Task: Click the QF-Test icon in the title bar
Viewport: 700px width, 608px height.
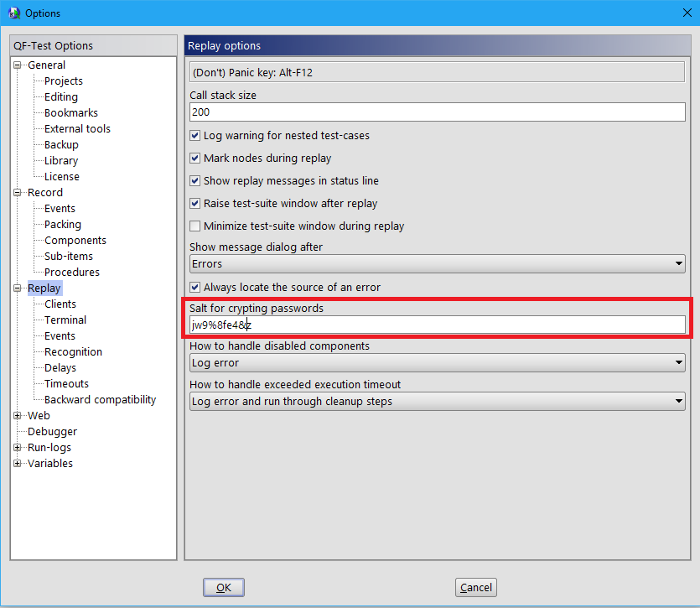Action: point(14,13)
